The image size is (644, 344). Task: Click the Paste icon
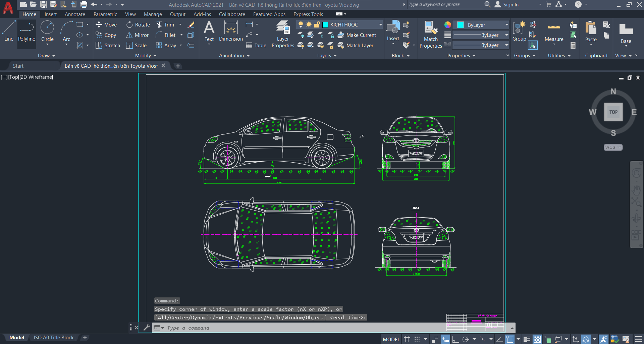591,32
